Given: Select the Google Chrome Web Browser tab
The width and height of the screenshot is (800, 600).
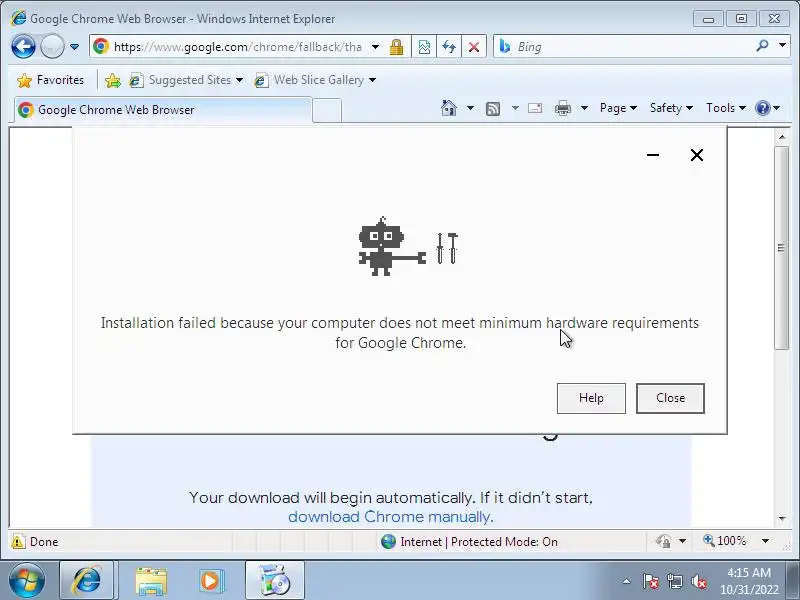Looking at the screenshot, I should click(162, 110).
